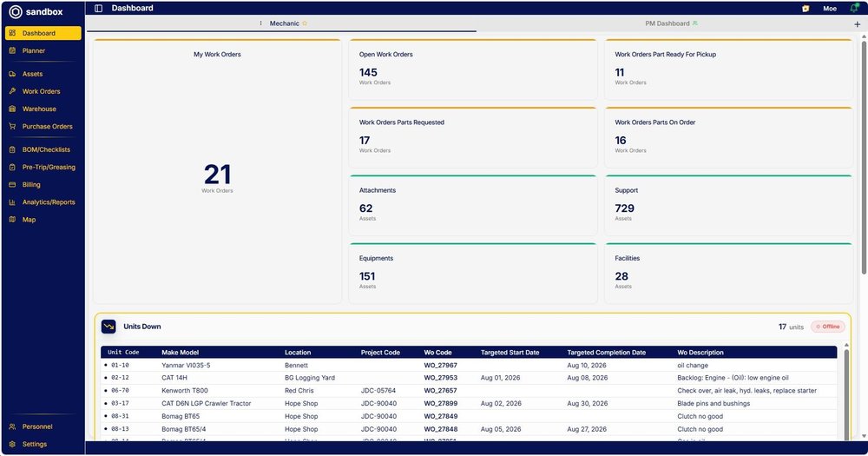Click the Billing card icon

tap(12, 184)
